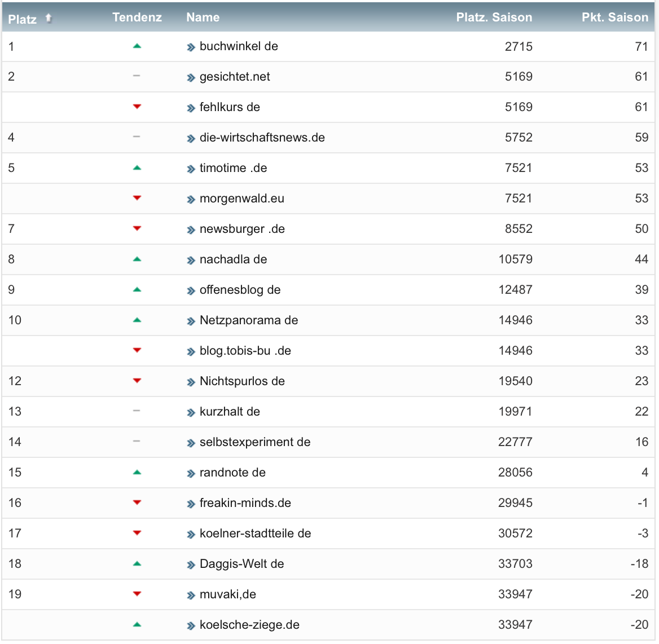659x644 pixels.
Task: Click the Name column header
Action: tap(203, 17)
